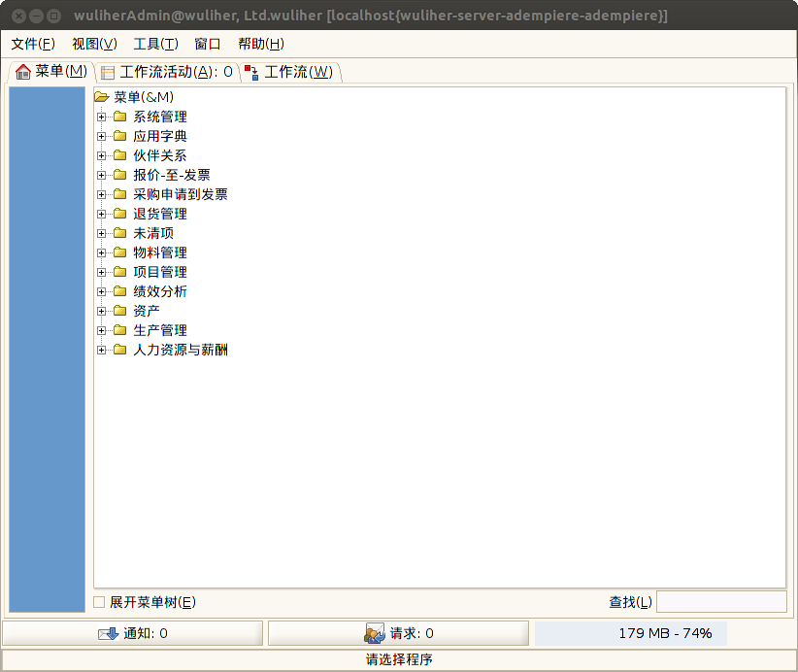Open the 窗口 menu
798x672 pixels.
coord(208,44)
